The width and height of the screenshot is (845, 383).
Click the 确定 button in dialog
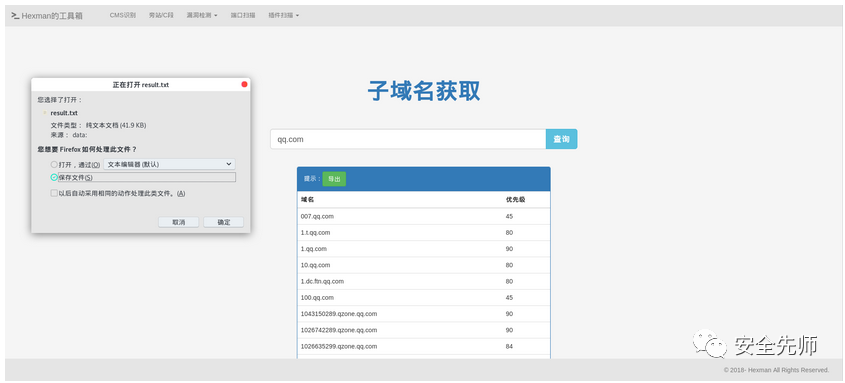[x=224, y=222]
